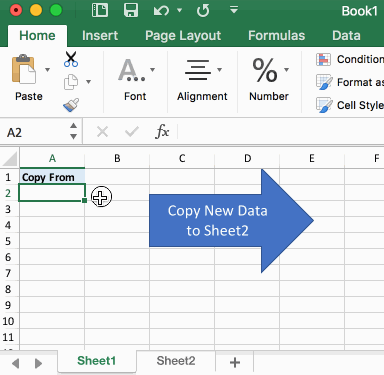384x375 pixels.
Task: Open the Name Box stepper arrows
Action: pyautogui.click(x=73, y=131)
